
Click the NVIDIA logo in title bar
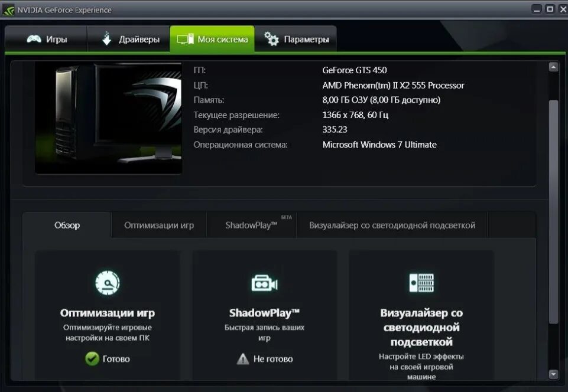(8, 10)
